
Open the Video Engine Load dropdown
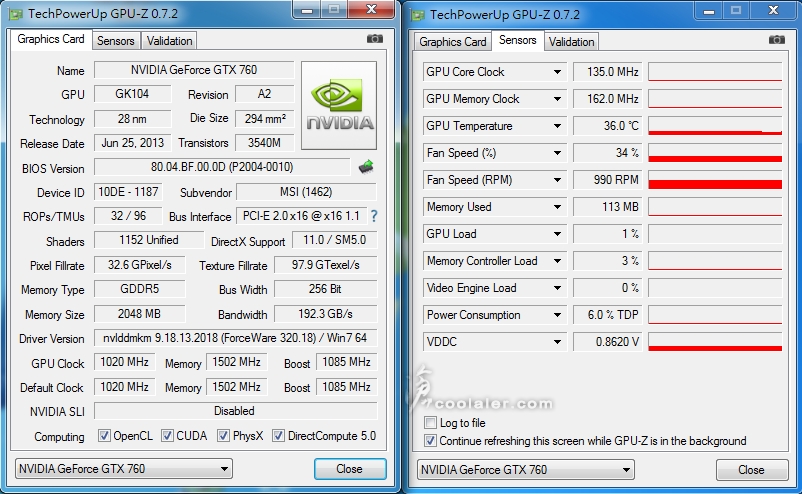tap(558, 288)
